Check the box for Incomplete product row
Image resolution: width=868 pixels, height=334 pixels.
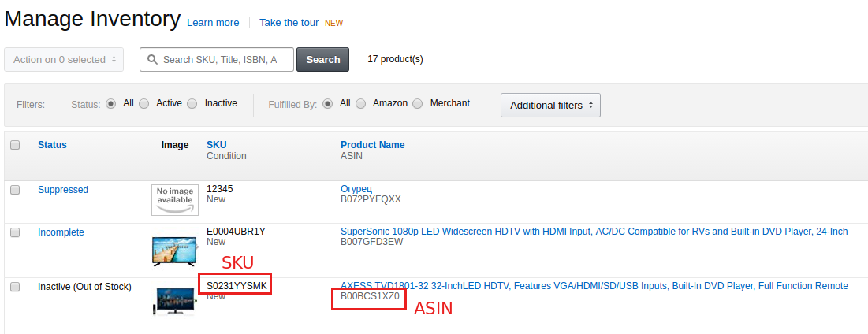[x=15, y=232]
